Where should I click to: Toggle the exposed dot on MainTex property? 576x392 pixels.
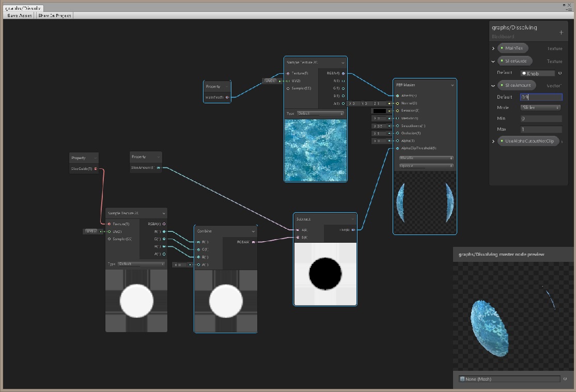pos(502,48)
